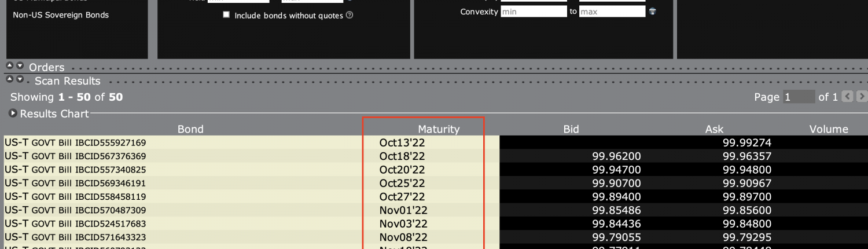This screenshot has width=868, height=249.
Task: Click the Convexity filter icon
Action: (x=652, y=12)
